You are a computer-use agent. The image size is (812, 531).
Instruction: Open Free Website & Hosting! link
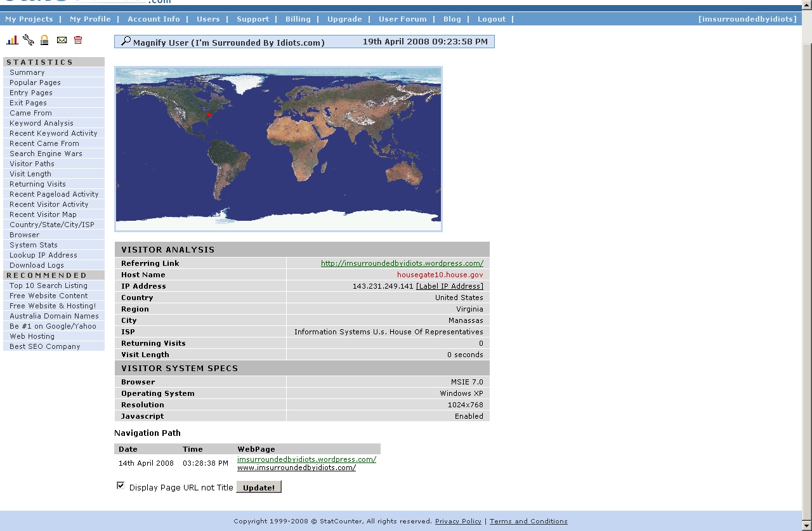[54, 306]
